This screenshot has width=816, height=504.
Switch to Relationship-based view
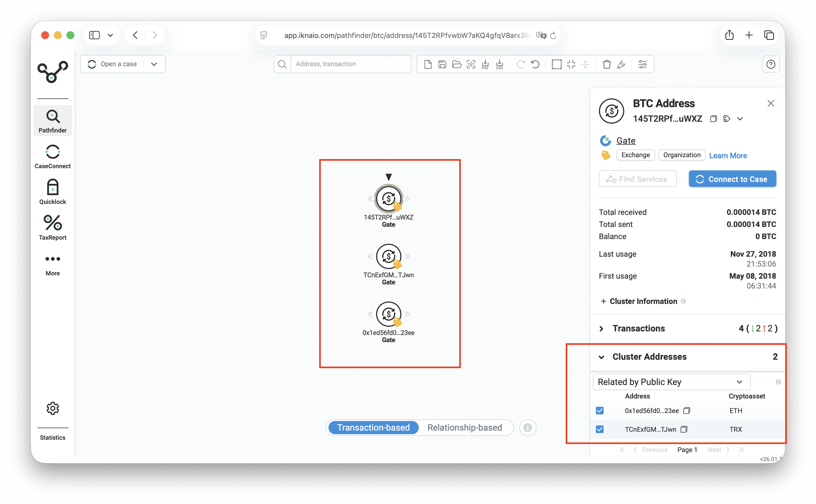[x=464, y=427]
